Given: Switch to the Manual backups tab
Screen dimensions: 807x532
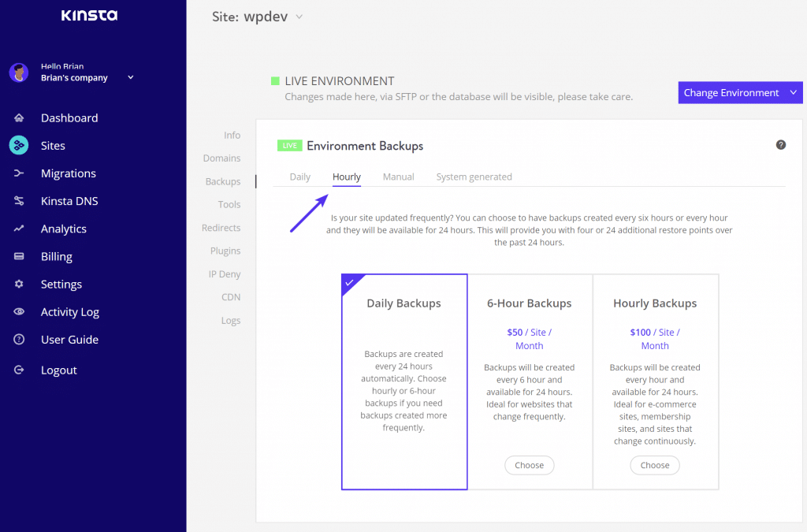Looking at the screenshot, I should [x=398, y=177].
